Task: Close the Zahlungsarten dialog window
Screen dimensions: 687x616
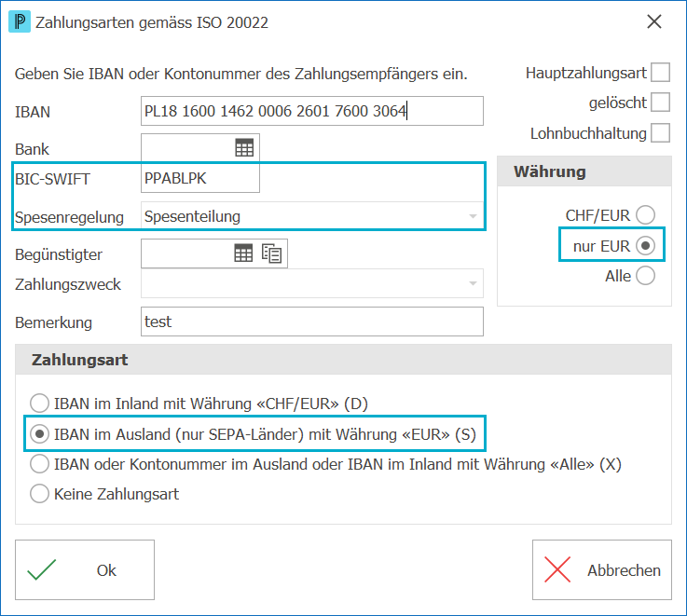Action: (x=654, y=21)
